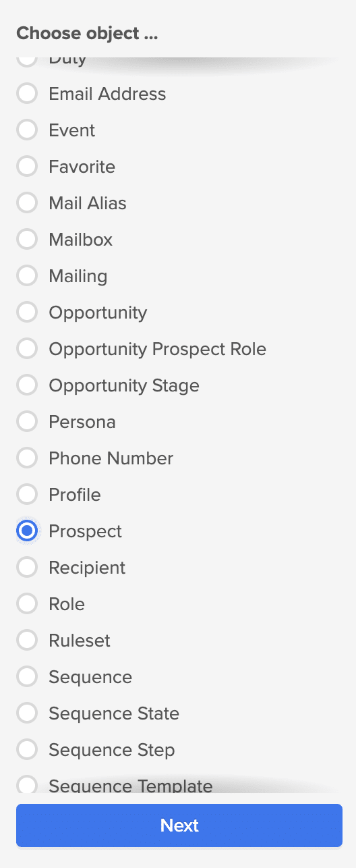This screenshot has height=868, width=356.
Task: Choose the Sequence Step radio button
Action: click(27, 750)
